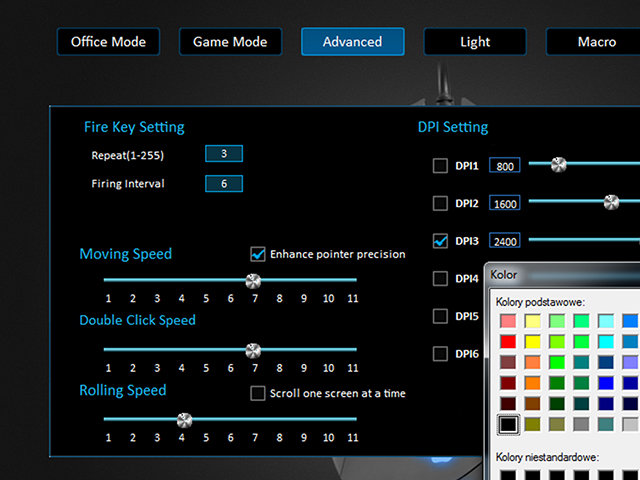Disable Enhance pointer precision checkbox
This screenshot has height=480, width=640.
258,254
